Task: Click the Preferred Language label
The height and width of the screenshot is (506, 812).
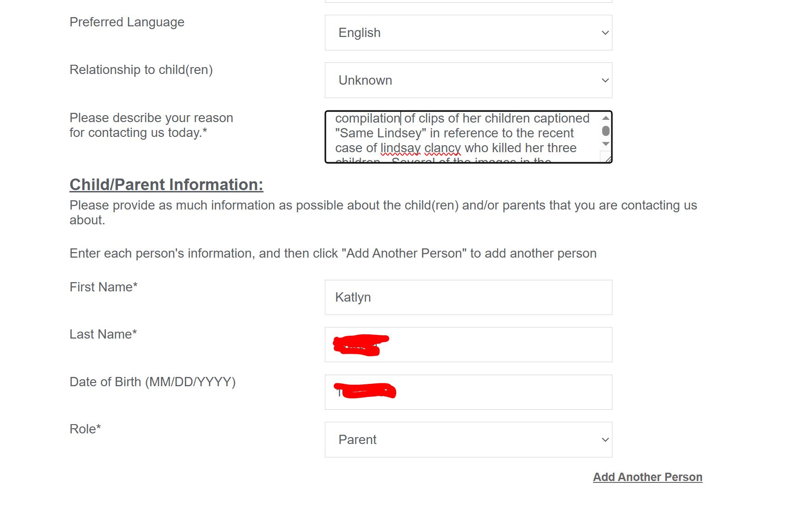Action: [x=127, y=22]
